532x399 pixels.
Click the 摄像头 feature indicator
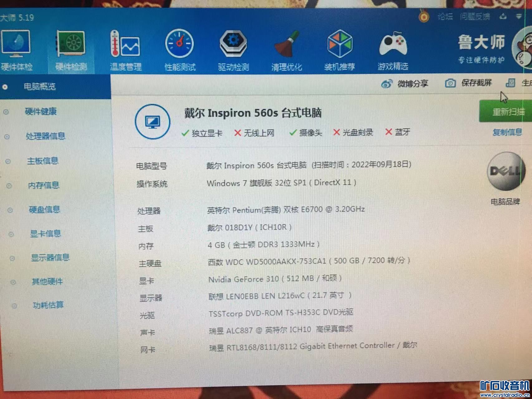coord(306,133)
